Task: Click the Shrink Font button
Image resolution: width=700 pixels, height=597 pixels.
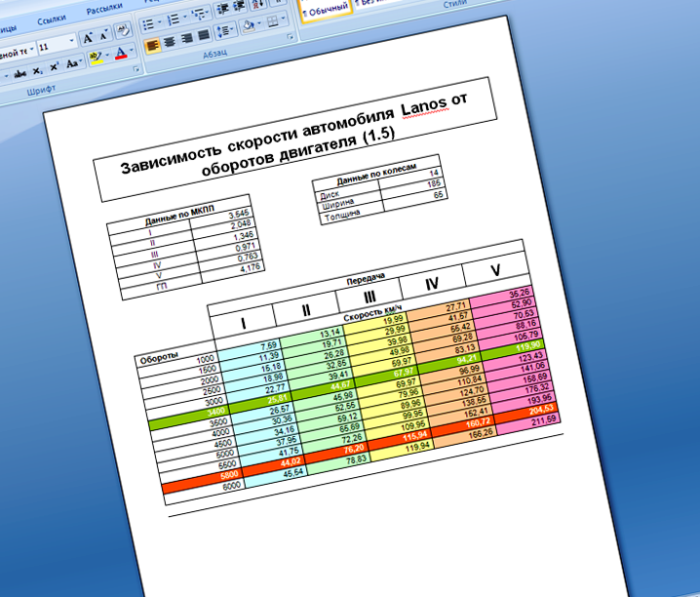Action: 103,35
